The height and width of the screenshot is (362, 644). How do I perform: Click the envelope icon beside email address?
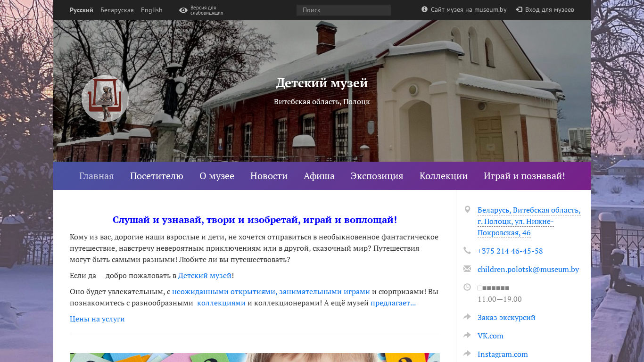[467, 269]
